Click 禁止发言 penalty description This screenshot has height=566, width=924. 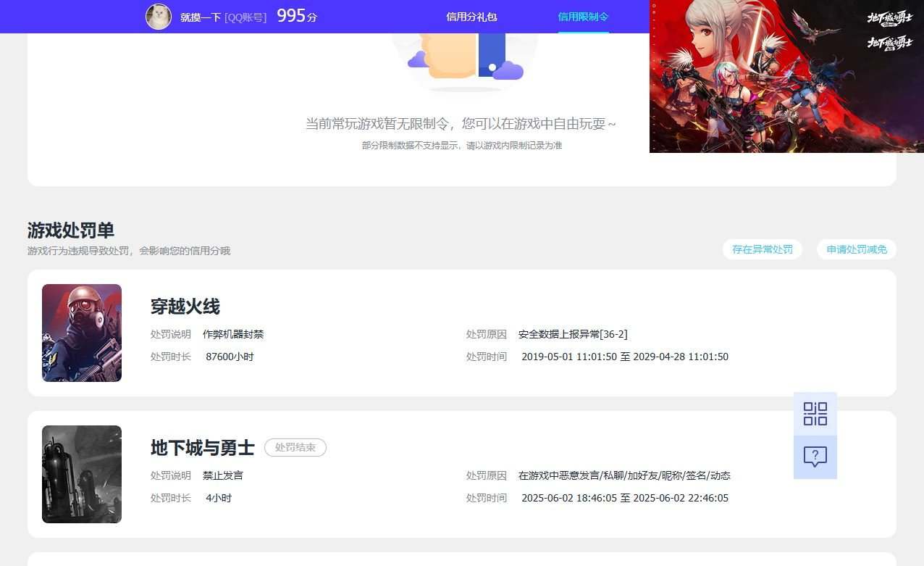coord(223,475)
